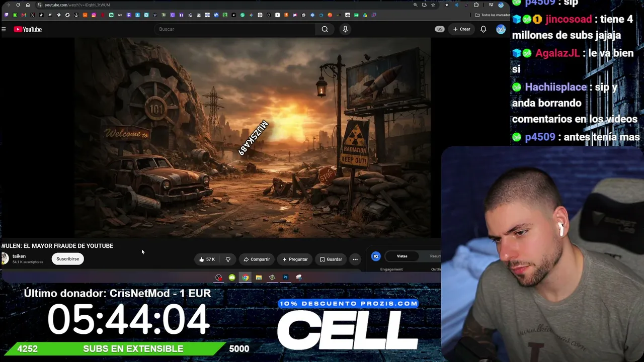Select the Vistas tab

tap(402, 256)
